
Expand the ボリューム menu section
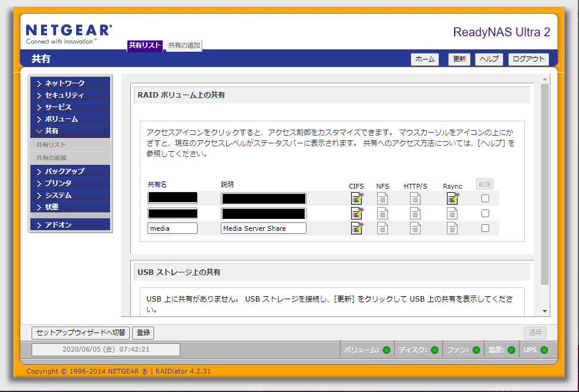[x=70, y=119]
